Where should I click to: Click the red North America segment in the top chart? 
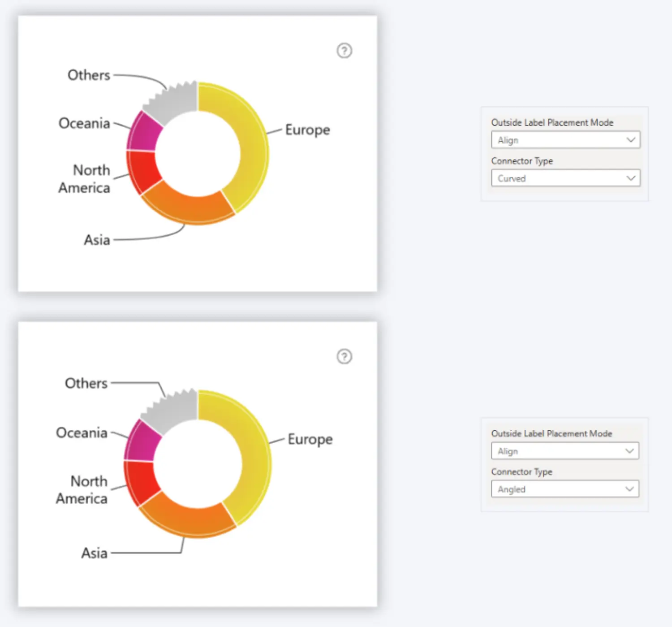142,170
